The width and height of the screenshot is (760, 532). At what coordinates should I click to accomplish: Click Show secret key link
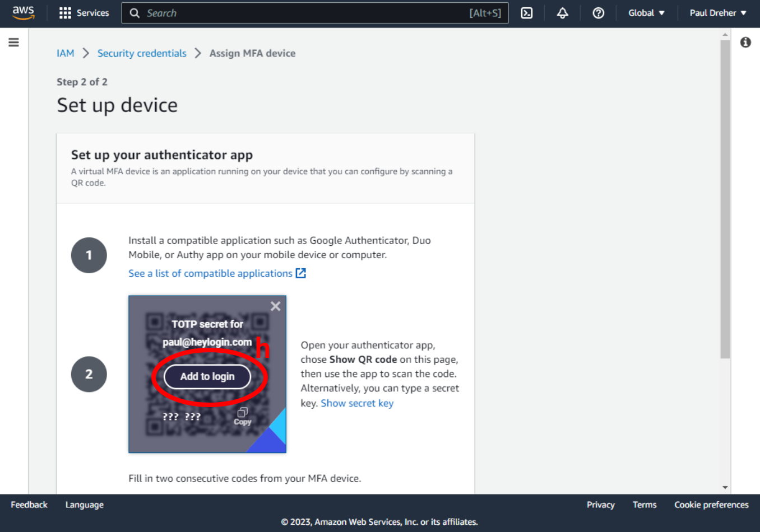(357, 403)
